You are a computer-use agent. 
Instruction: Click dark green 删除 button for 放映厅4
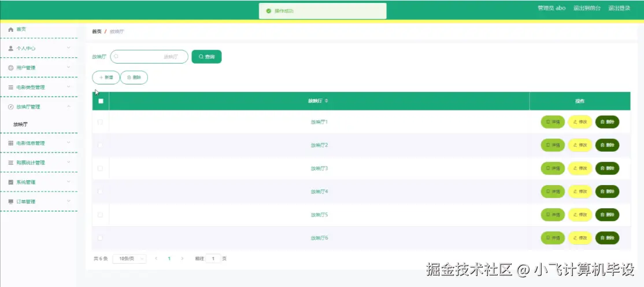click(x=607, y=191)
